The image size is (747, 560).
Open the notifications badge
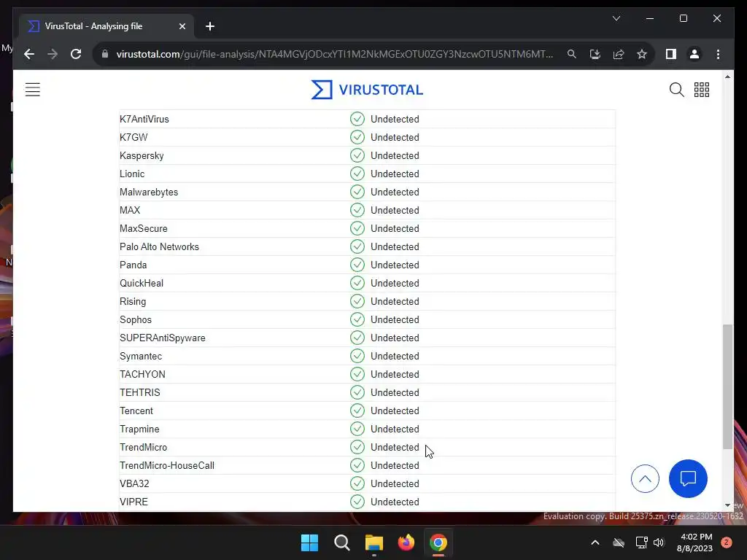(x=727, y=542)
